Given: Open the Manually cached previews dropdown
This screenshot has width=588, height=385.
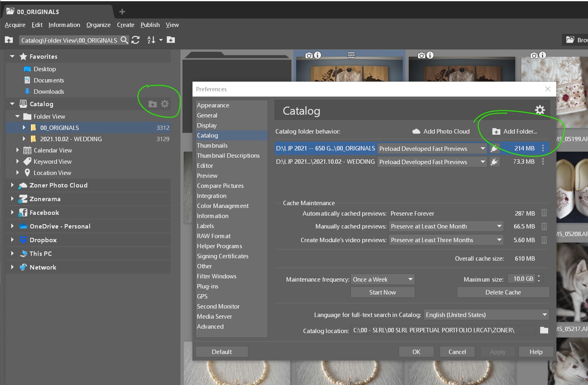Looking at the screenshot, I should click(446, 226).
